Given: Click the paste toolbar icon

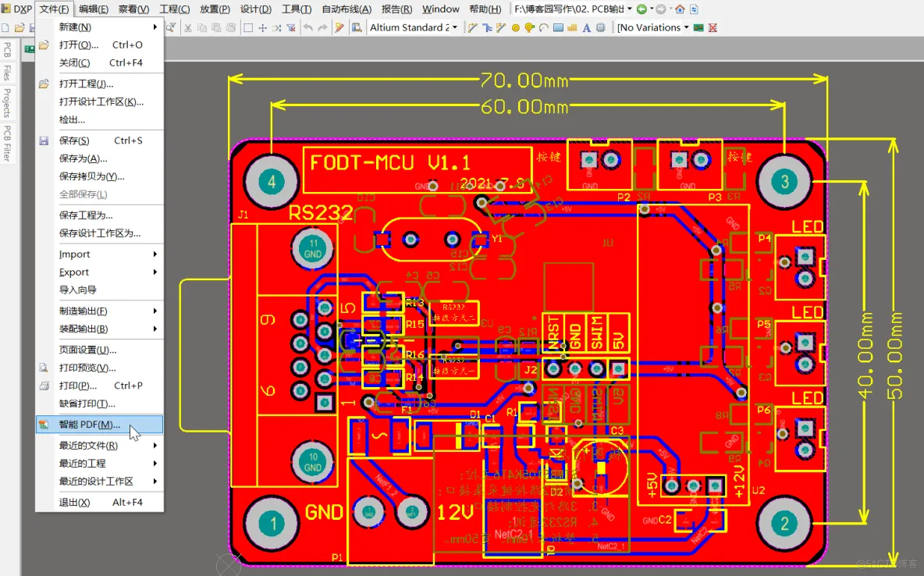Looking at the screenshot, I should click(216, 28).
